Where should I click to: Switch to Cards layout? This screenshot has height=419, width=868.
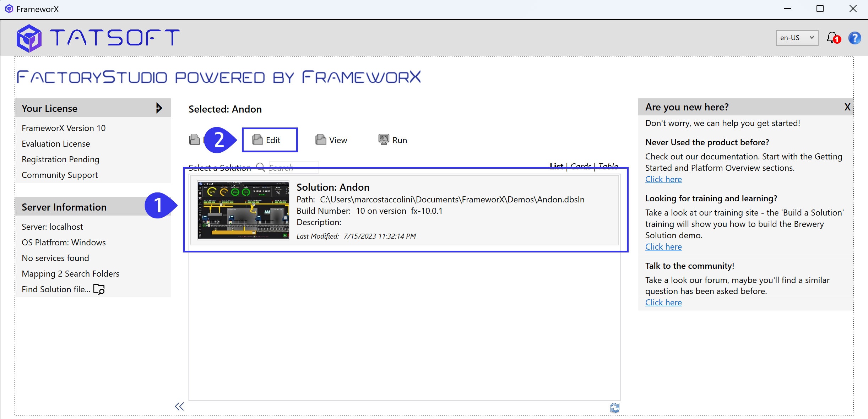coord(581,166)
